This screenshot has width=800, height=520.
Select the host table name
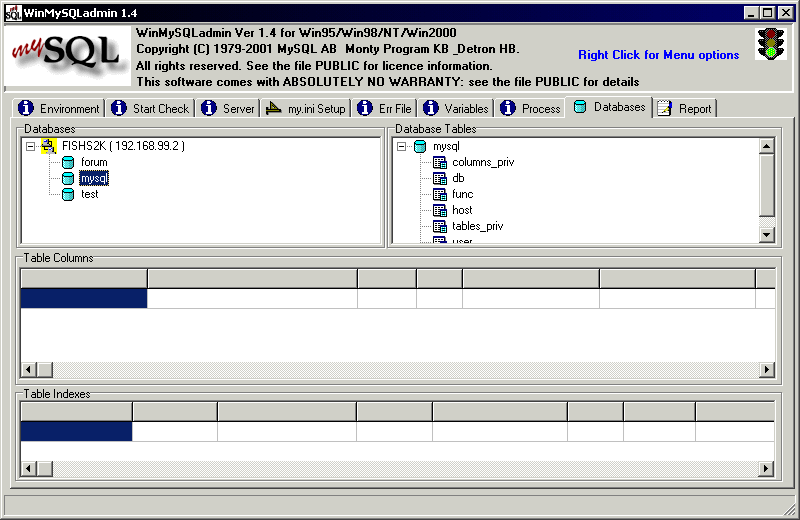(x=462, y=210)
